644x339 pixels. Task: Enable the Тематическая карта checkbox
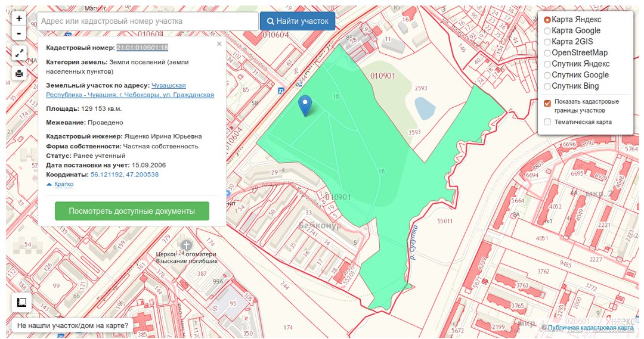click(x=547, y=122)
